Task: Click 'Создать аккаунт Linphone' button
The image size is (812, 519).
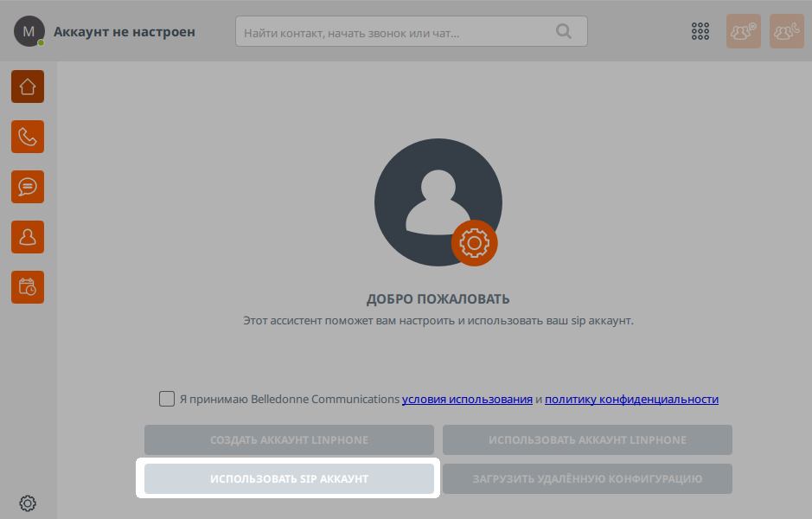Action: (289, 439)
